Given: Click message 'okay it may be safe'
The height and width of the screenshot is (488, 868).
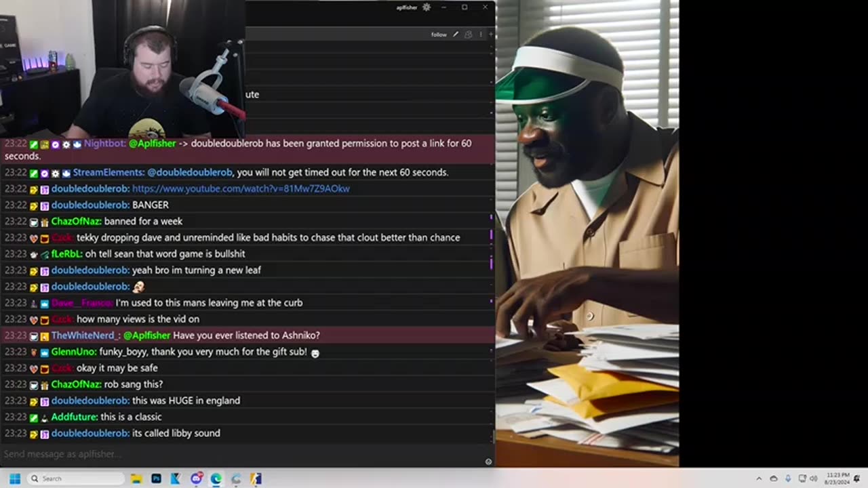Looking at the screenshot, I should click(117, 368).
